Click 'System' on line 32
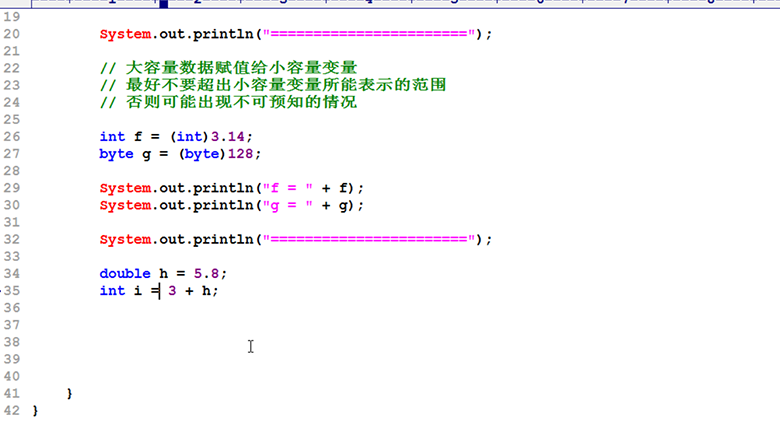The image size is (780, 426). (124, 239)
